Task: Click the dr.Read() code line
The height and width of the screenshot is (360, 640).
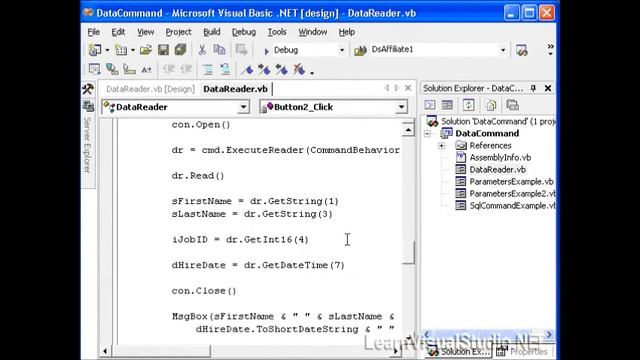Action: point(198,176)
